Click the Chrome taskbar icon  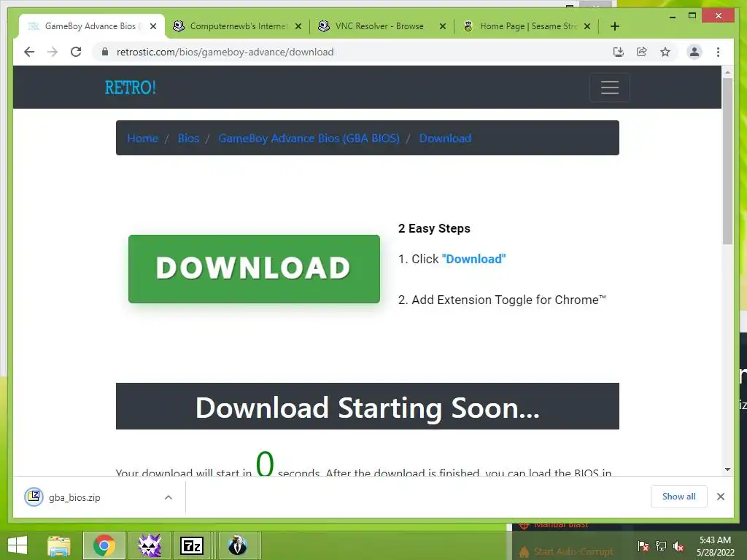click(104, 545)
